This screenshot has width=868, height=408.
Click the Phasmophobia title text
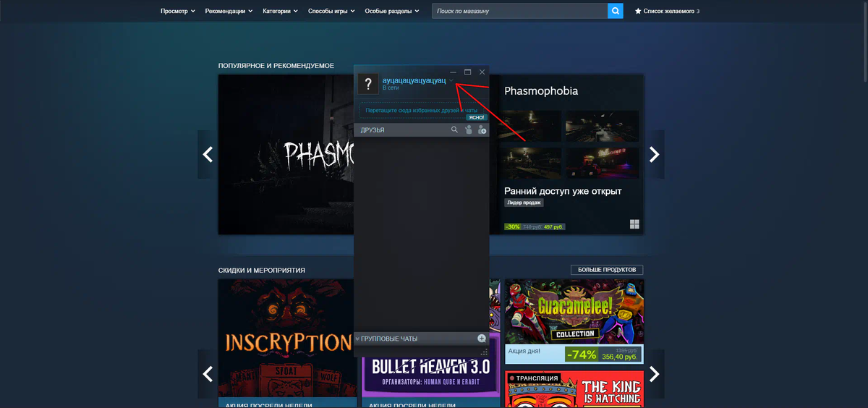click(541, 91)
